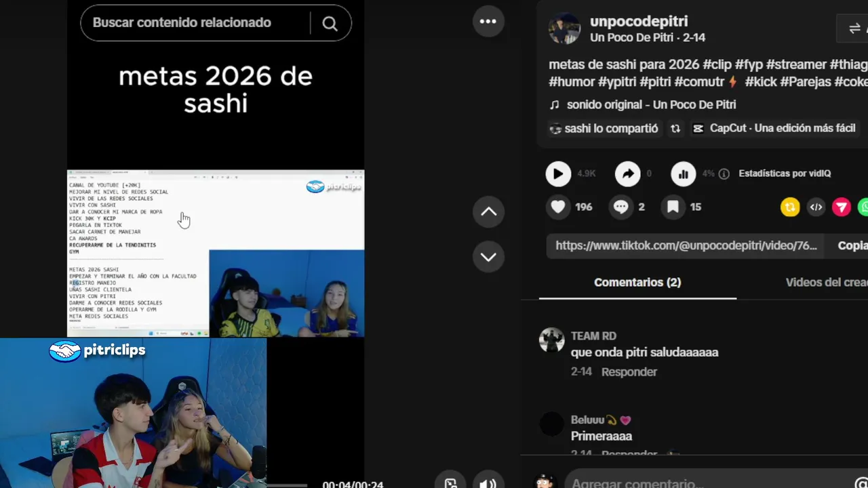The height and width of the screenshot is (488, 868).
Task: Click the embed code icon
Action: (x=816, y=207)
